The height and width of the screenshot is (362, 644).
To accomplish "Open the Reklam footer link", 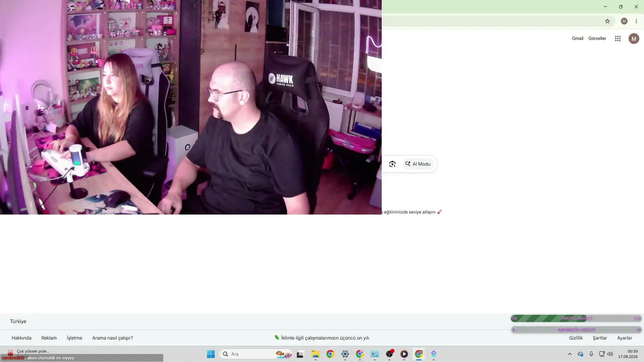I will [x=49, y=338].
